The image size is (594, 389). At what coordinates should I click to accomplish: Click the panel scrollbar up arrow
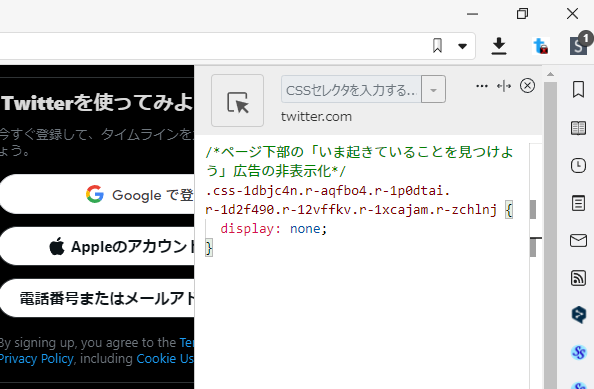pyautogui.click(x=550, y=74)
